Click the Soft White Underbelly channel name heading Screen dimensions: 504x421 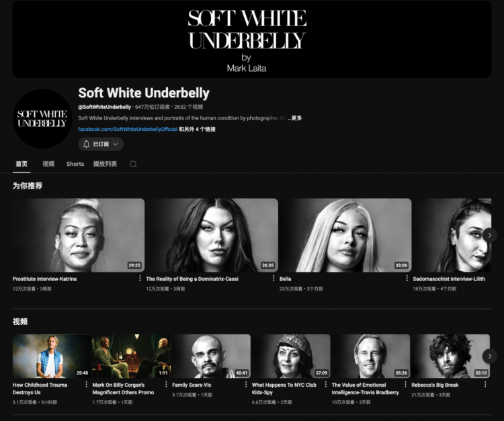pos(144,93)
